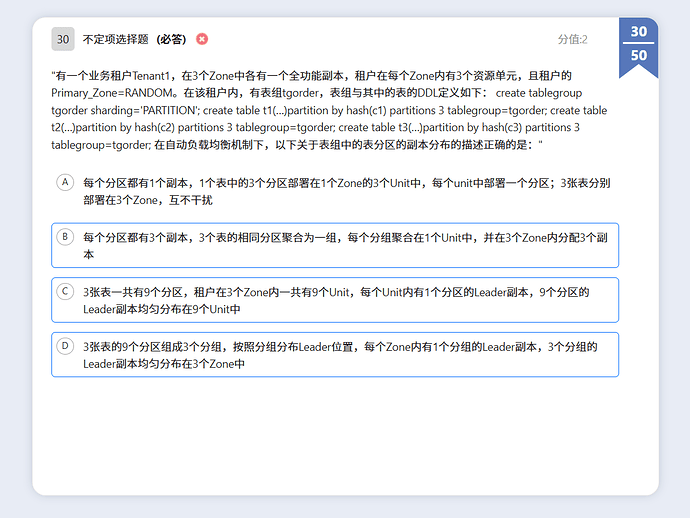
Task: Click the 不定项选择题 question type label
Action: click(115, 39)
